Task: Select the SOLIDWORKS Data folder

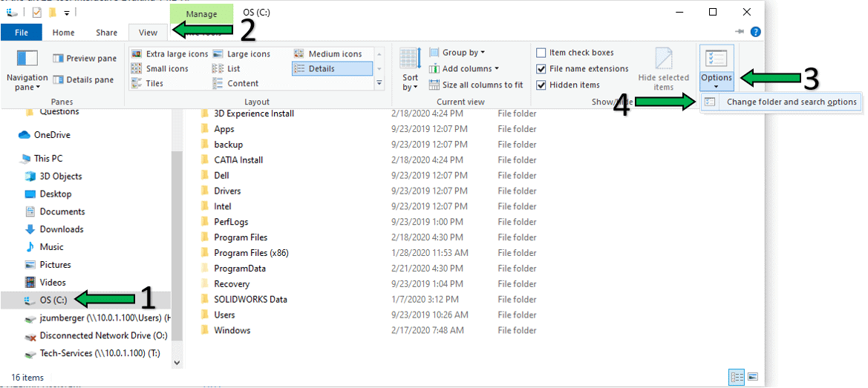Action: click(x=244, y=299)
